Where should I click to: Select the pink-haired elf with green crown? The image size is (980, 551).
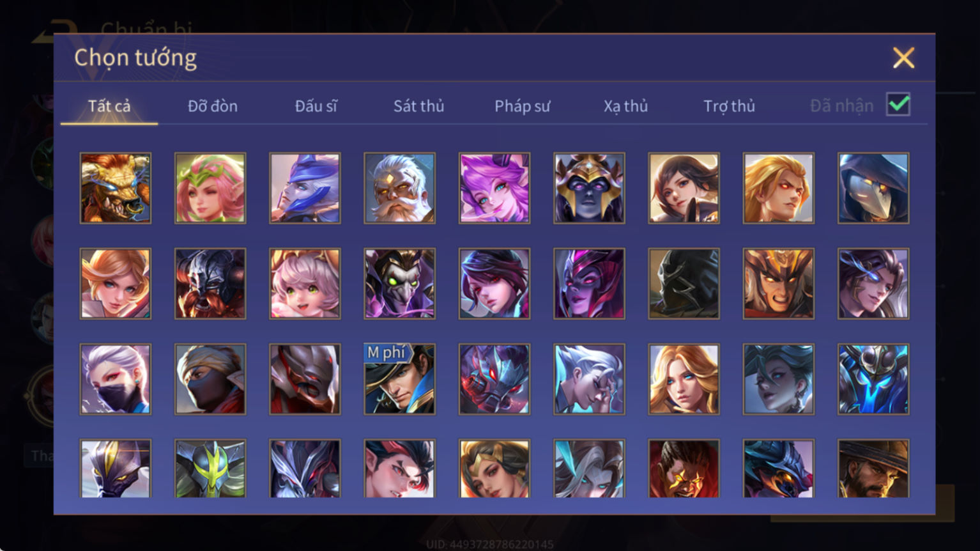pyautogui.click(x=210, y=188)
